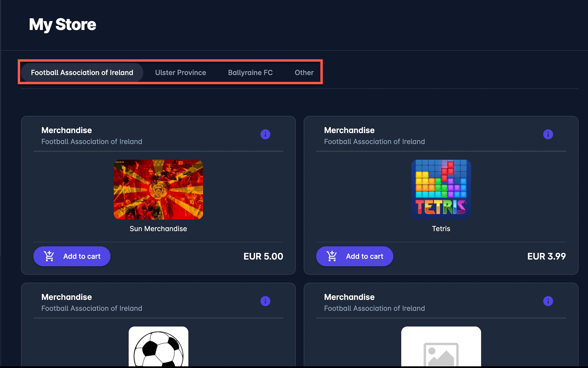Select Football Association of Ireland tab
The image size is (588, 368).
82,72
